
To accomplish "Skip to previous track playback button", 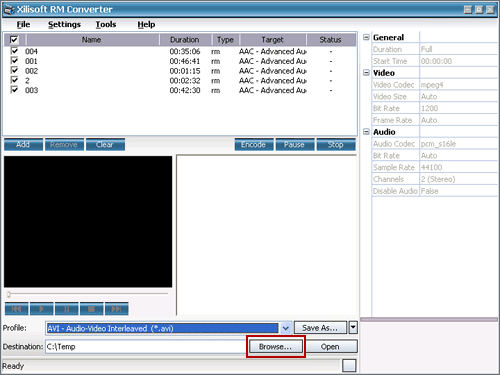I will click(x=17, y=309).
